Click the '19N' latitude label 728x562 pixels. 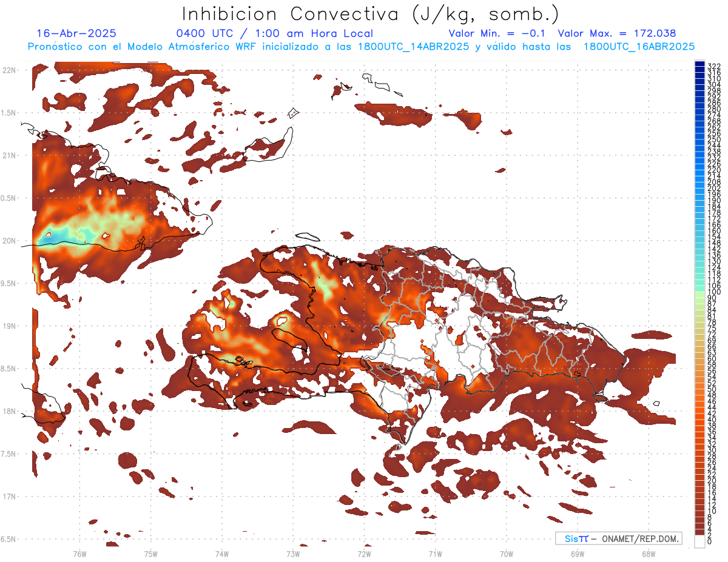(x=10, y=326)
